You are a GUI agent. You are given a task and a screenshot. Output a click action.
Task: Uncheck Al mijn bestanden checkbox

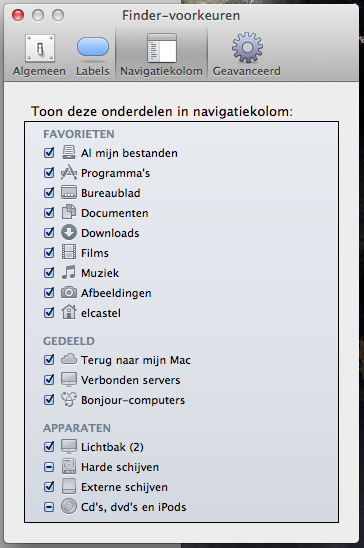[x=49, y=153]
